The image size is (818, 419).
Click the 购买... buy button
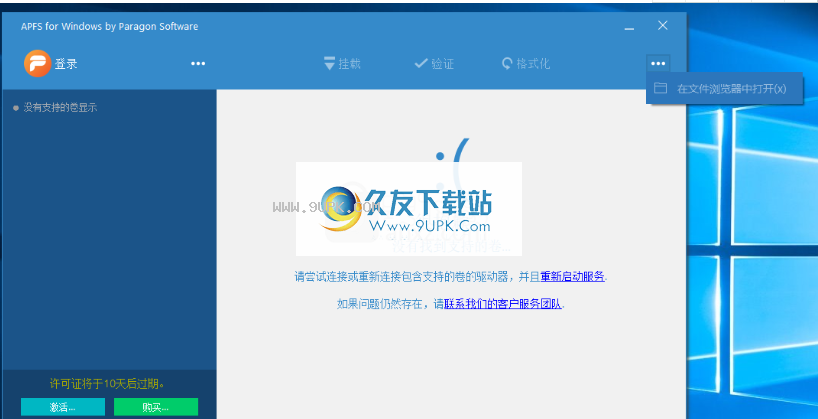coord(155,407)
